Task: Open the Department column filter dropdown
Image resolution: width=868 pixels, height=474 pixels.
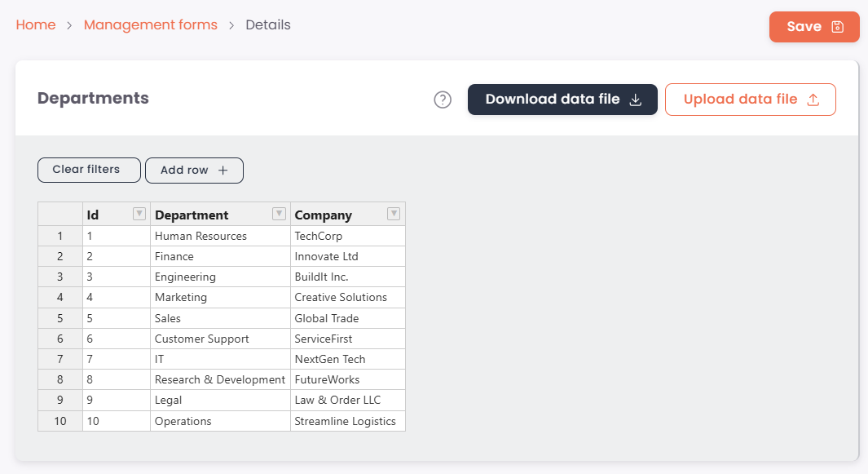Action: click(x=279, y=214)
